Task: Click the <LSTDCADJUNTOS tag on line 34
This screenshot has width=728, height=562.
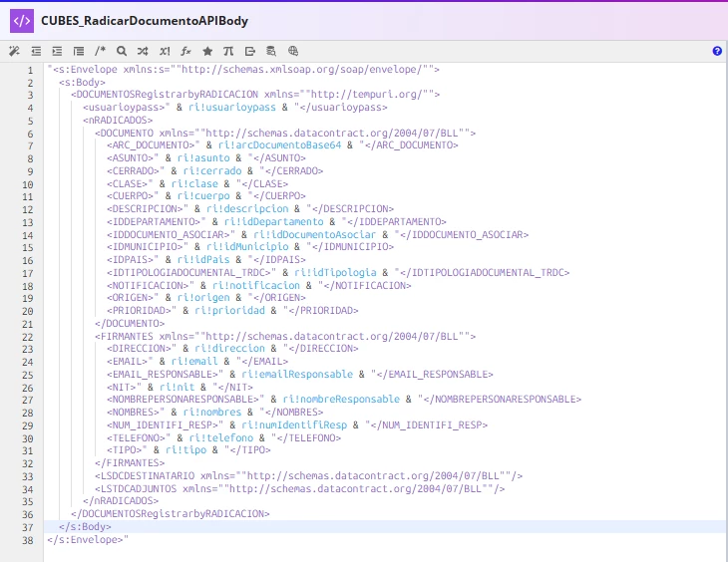Action: pyautogui.click(x=136, y=489)
